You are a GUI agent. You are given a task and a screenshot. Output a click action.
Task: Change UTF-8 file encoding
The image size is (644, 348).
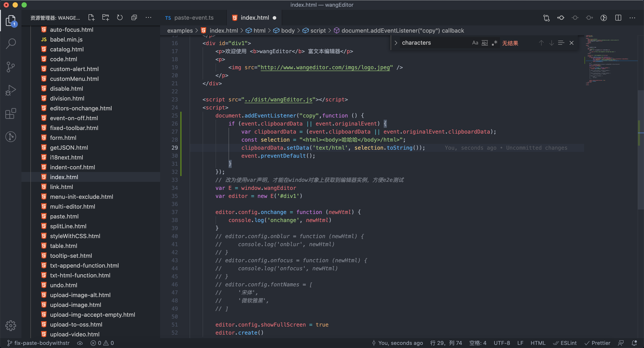502,343
